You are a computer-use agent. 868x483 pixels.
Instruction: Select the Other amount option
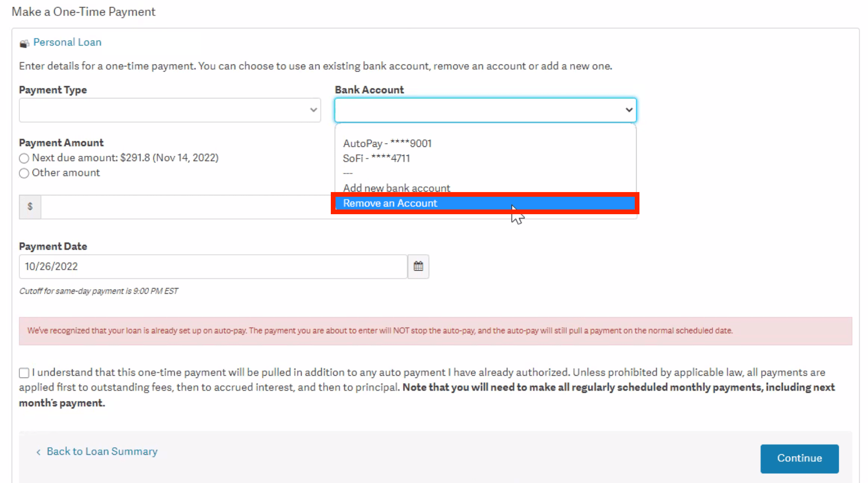click(24, 173)
